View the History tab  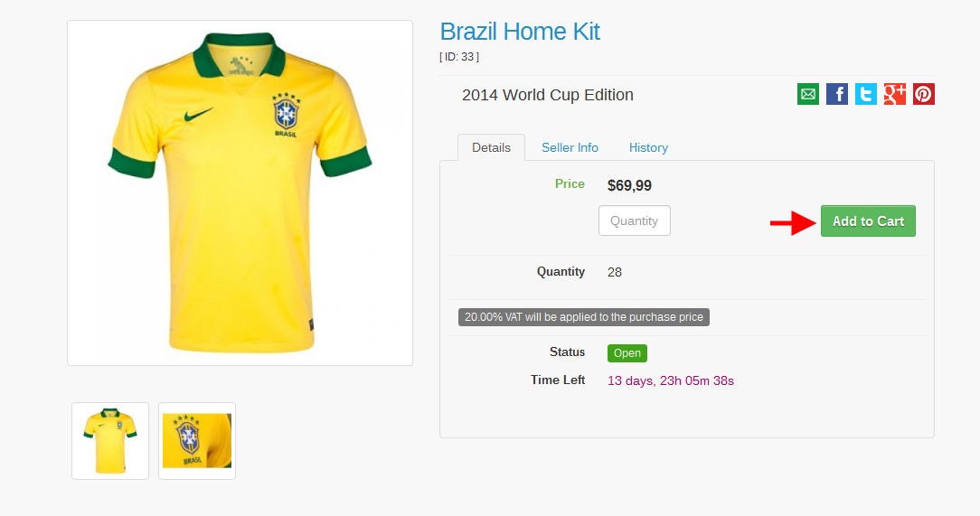pyautogui.click(x=648, y=147)
